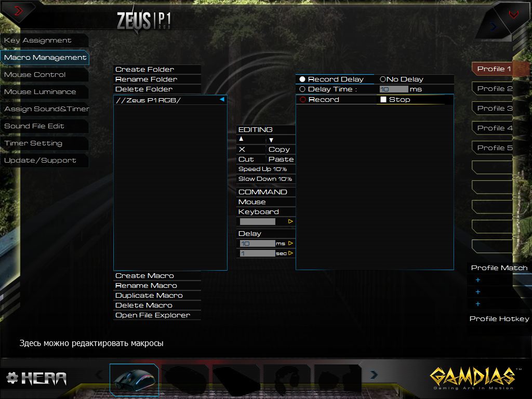The image size is (532, 399).
Task: Insert sec delay with yellow arrow
Action: (290, 253)
